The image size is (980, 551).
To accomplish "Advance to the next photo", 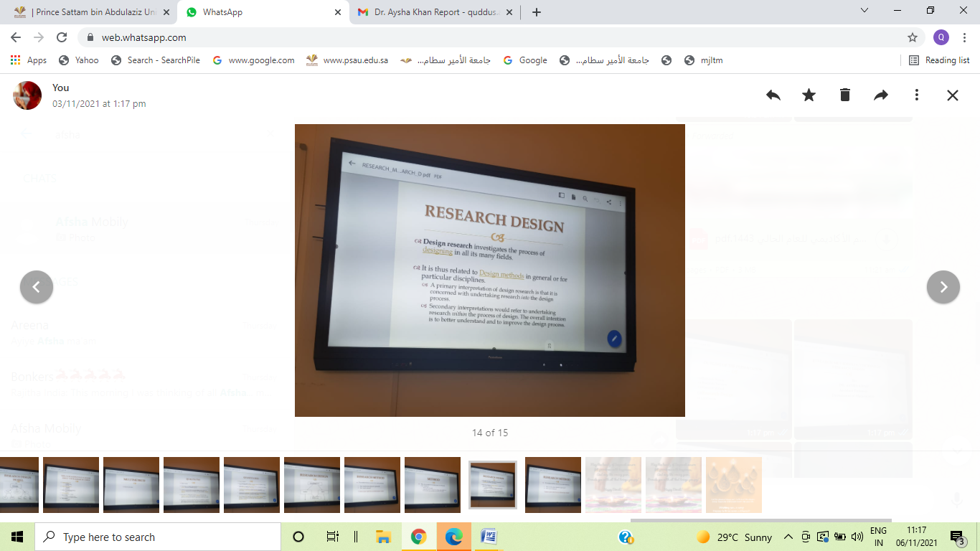I will (x=943, y=287).
